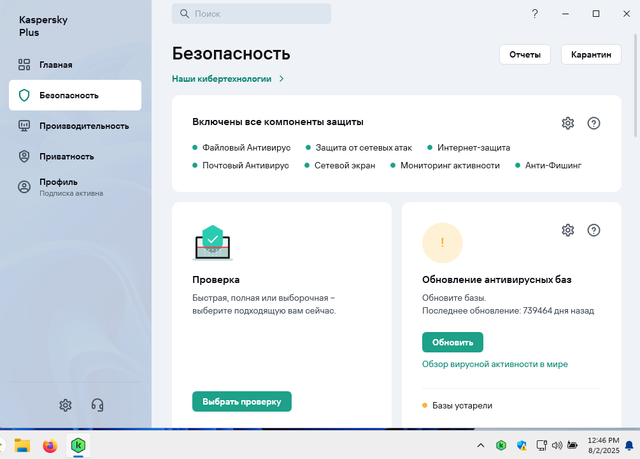Launch Firefox from the taskbar
This screenshot has height=459, width=640.
50,445
